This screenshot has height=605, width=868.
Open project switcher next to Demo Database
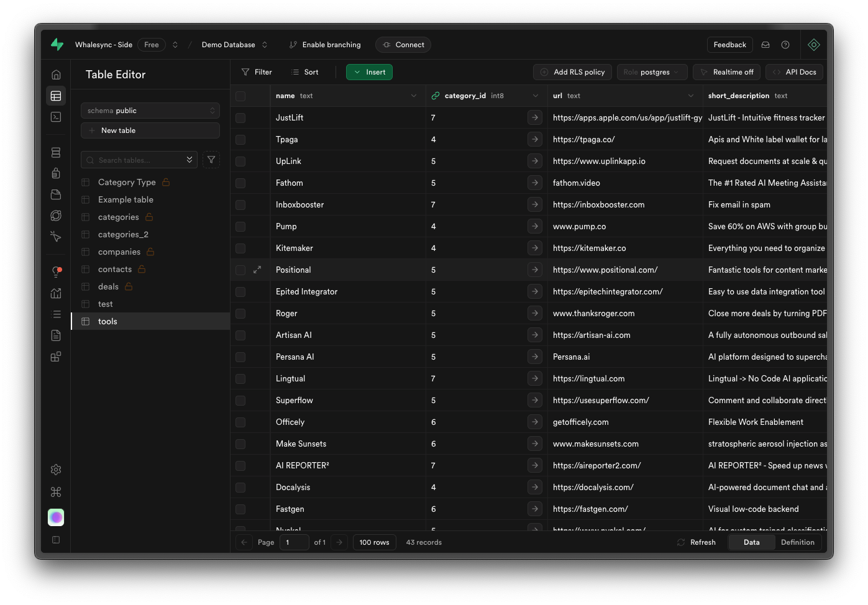265,45
